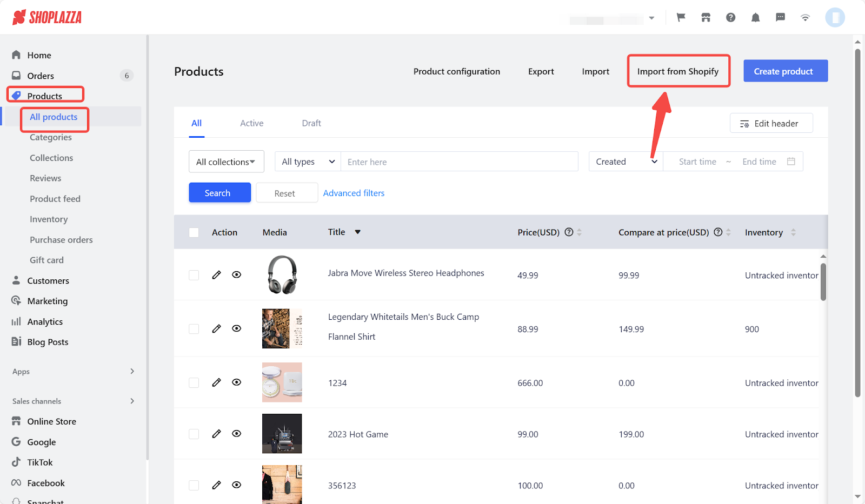Open the user avatar menu
The image size is (865, 504).
pos(835,17)
